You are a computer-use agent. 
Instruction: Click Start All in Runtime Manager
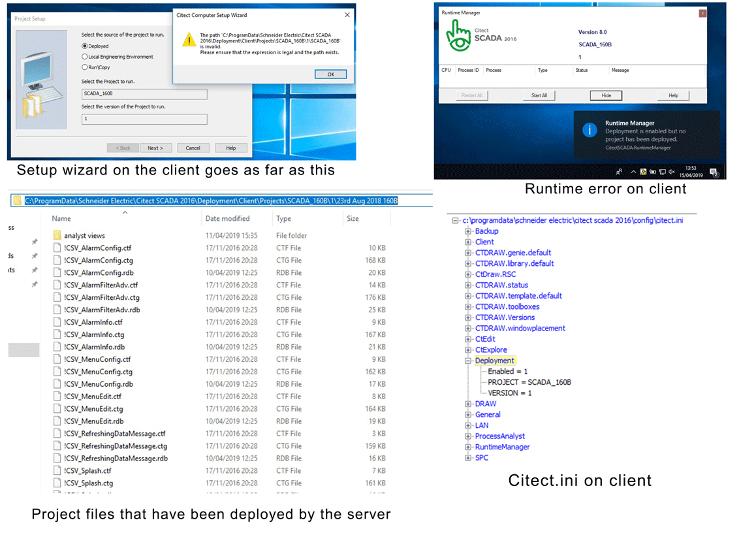(539, 95)
